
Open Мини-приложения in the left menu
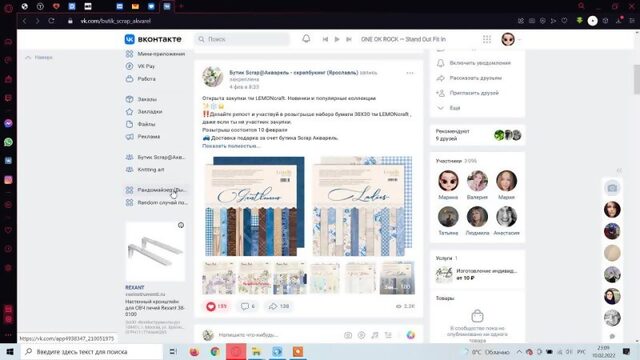point(156,53)
